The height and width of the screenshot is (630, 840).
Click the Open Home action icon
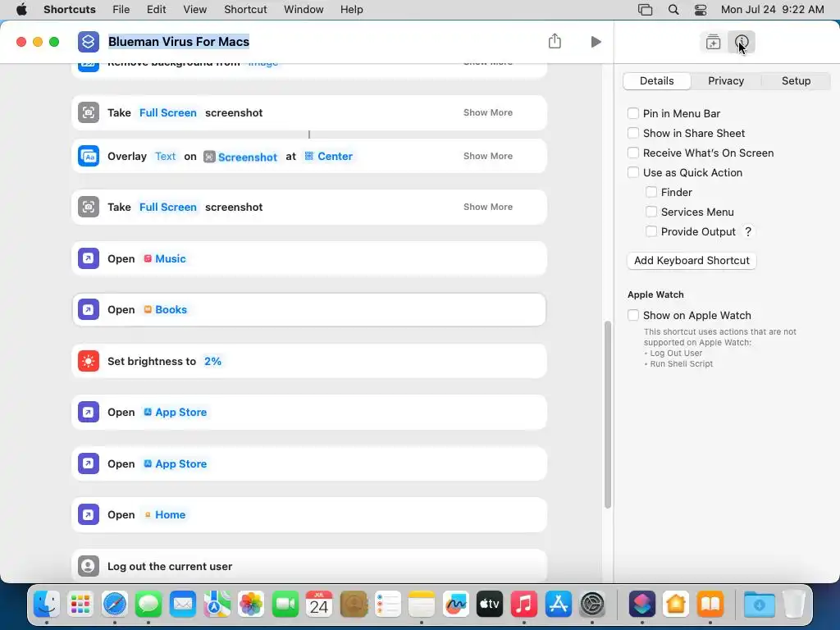(x=89, y=515)
